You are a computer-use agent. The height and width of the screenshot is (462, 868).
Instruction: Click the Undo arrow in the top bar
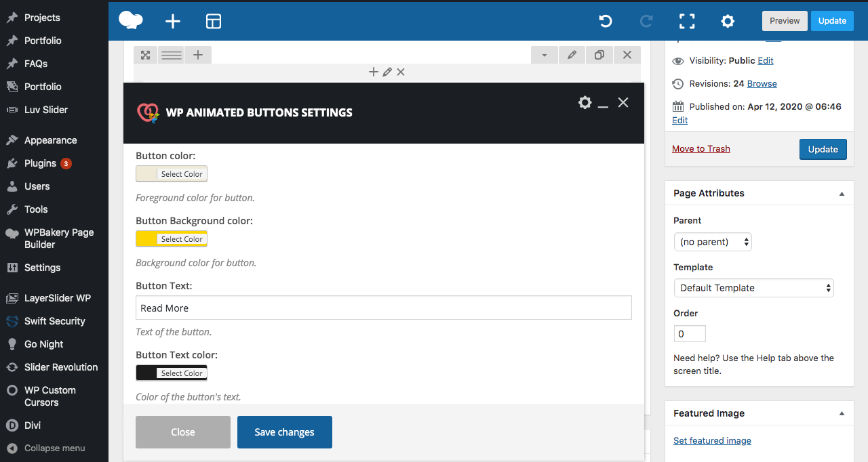(606, 21)
